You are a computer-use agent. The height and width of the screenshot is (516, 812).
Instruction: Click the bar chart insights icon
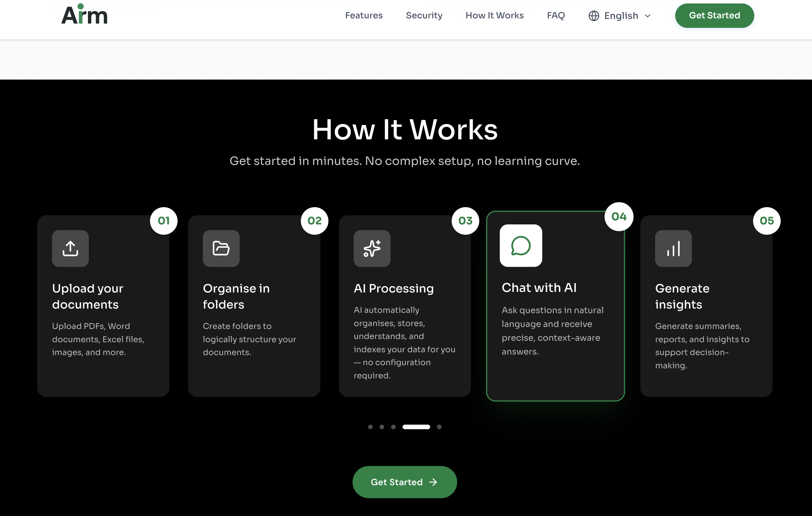pos(673,249)
